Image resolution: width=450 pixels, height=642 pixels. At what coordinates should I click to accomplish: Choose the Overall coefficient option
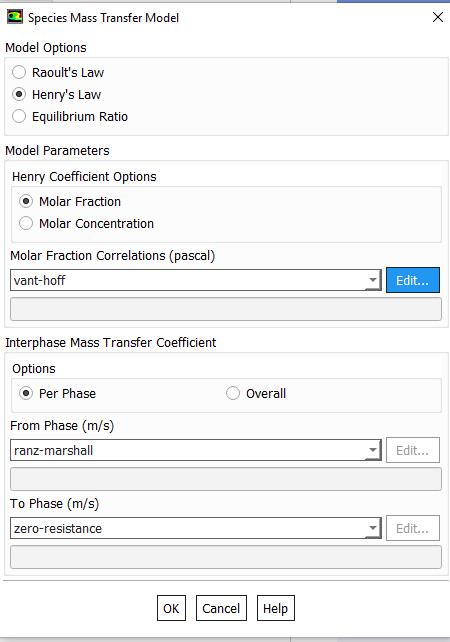tap(233, 393)
